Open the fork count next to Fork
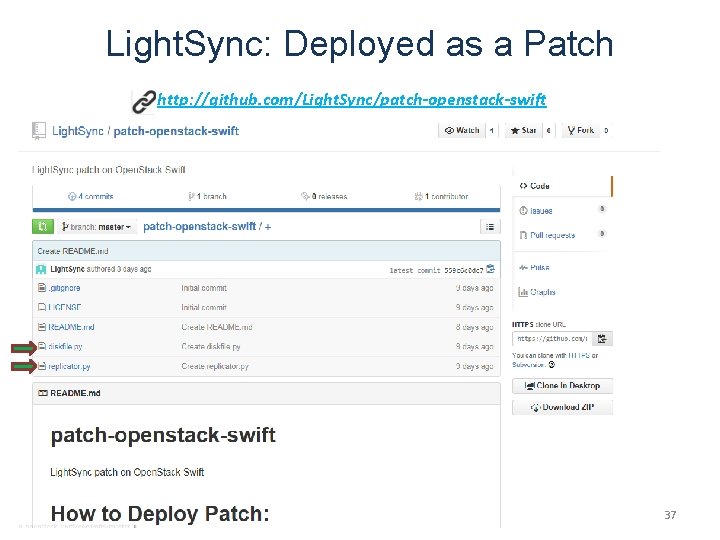This screenshot has height=540, width=720. pyautogui.click(x=606, y=130)
